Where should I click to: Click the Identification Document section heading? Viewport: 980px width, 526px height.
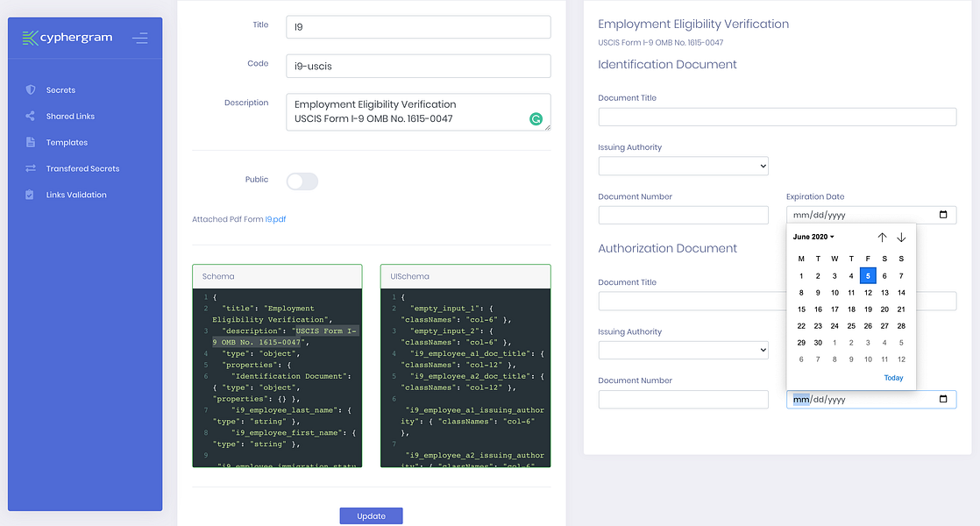pos(667,64)
